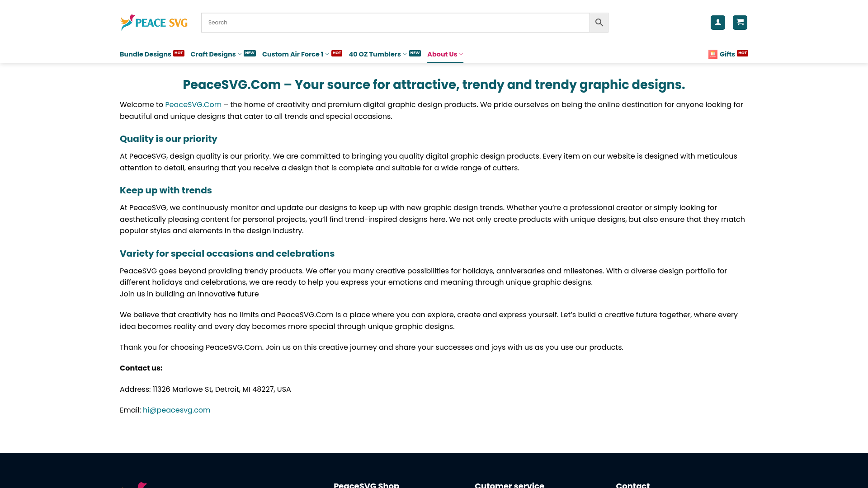Click the hi@peacesvg.com email link
This screenshot has height=488, width=868.
[177, 410]
